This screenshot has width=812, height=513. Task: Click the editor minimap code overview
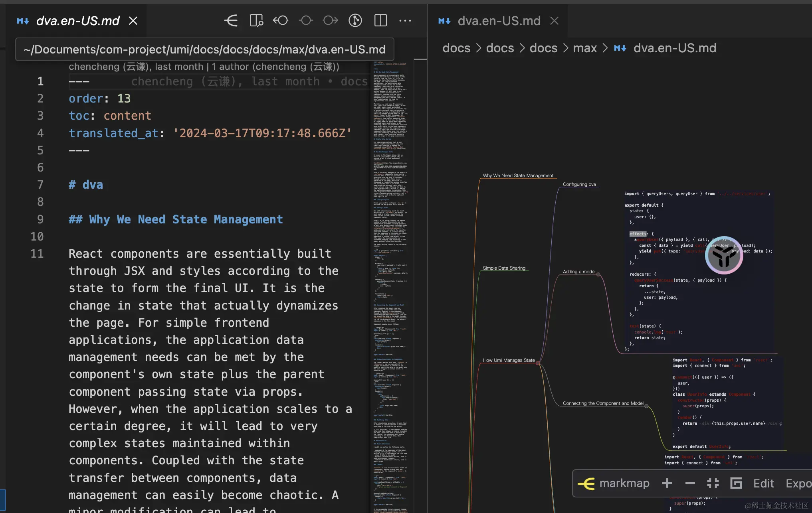(x=390, y=279)
